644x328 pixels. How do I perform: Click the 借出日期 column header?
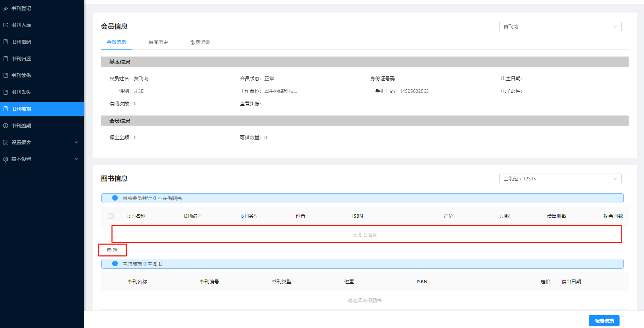(x=571, y=282)
